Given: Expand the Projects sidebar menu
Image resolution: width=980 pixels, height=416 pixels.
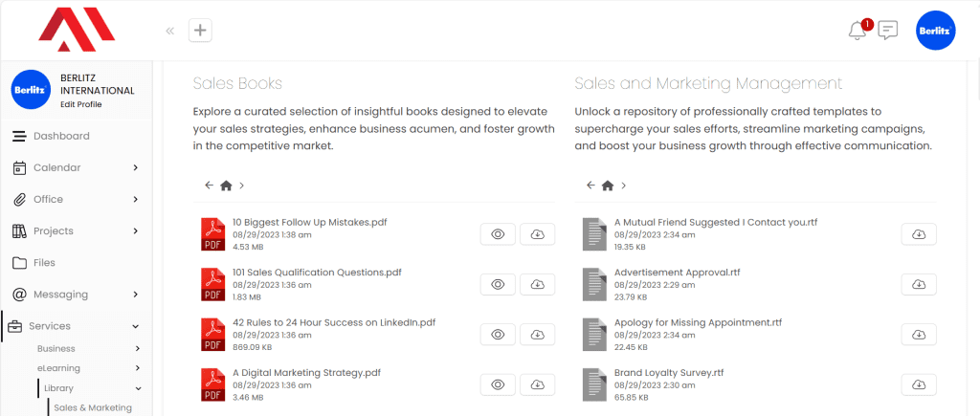Looking at the screenshot, I should tap(136, 230).
